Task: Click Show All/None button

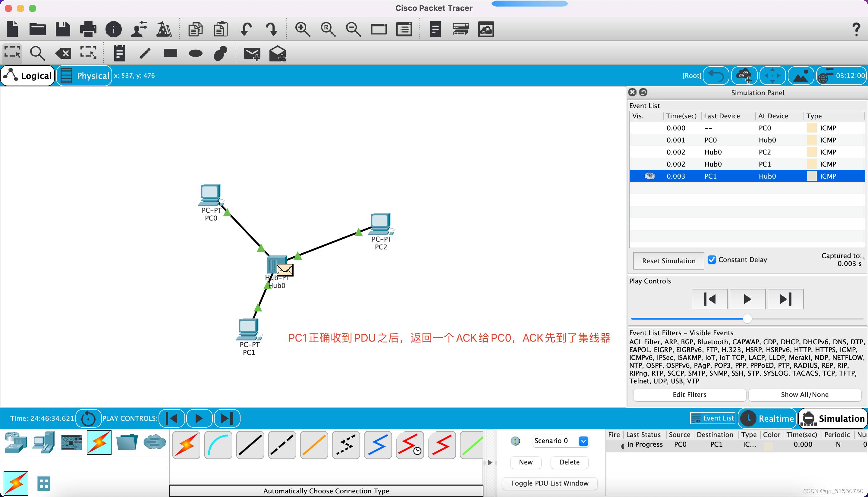Action: (x=804, y=395)
